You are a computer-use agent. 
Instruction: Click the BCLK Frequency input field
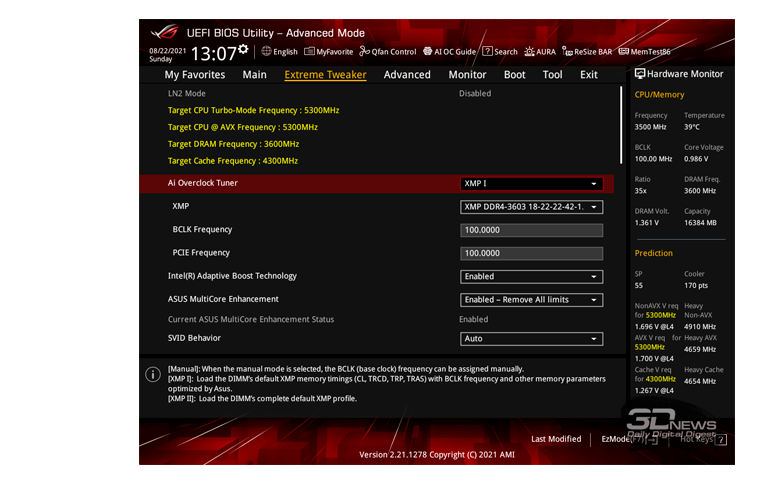pyautogui.click(x=531, y=230)
